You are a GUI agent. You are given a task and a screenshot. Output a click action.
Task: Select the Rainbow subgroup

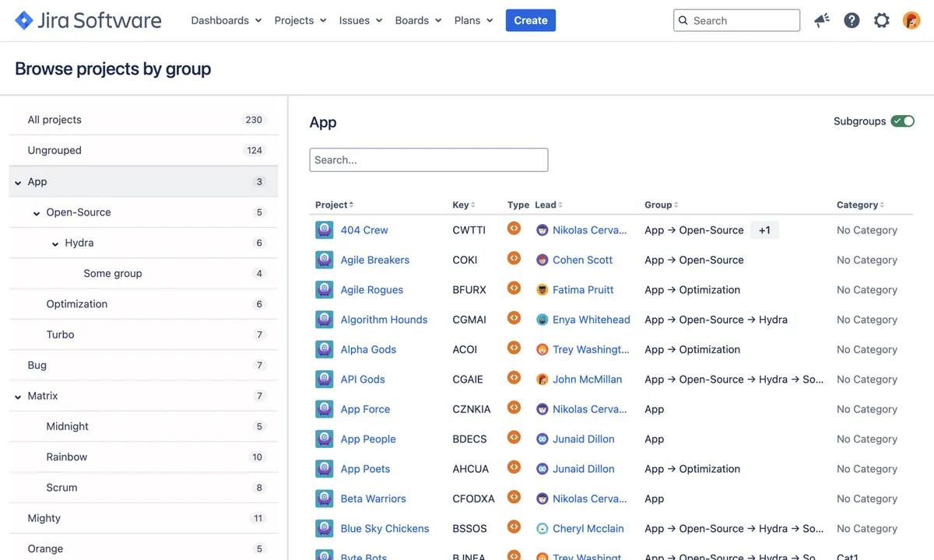pos(143,457)
